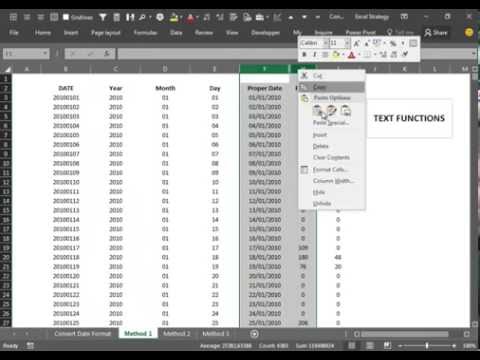This screenshot has height=360, width=480.
Task: Open the Power Pivot ribbon tab
Action: tap(361, 33)
